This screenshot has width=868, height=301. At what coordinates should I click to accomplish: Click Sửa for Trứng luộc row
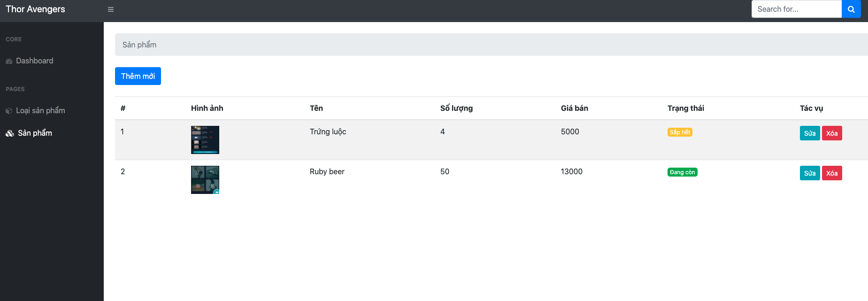pyautogui.click(x=810, y=133)
